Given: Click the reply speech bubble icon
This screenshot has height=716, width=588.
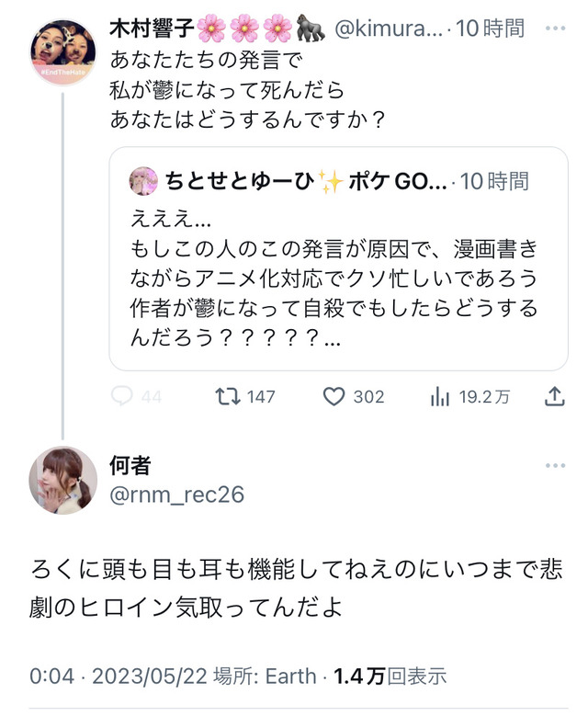Looking at the screenshot, I should (x=122, y=396).
